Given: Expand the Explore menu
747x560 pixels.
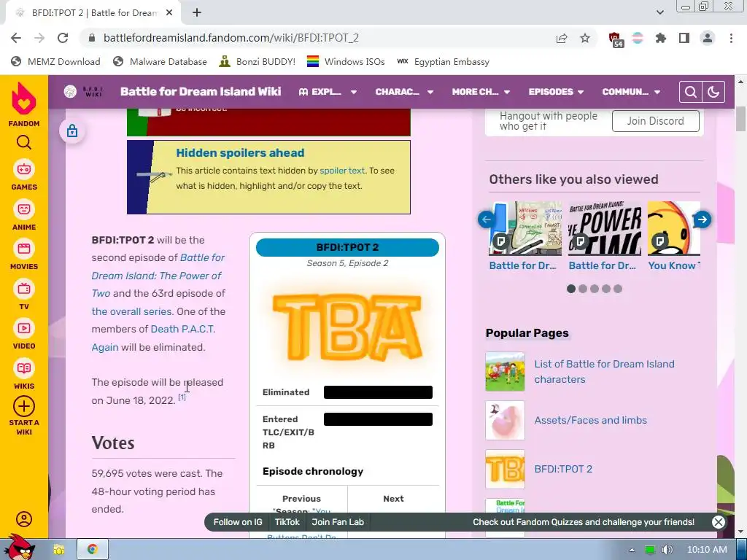Looking at the screenshot, I should tap(328, 92).
